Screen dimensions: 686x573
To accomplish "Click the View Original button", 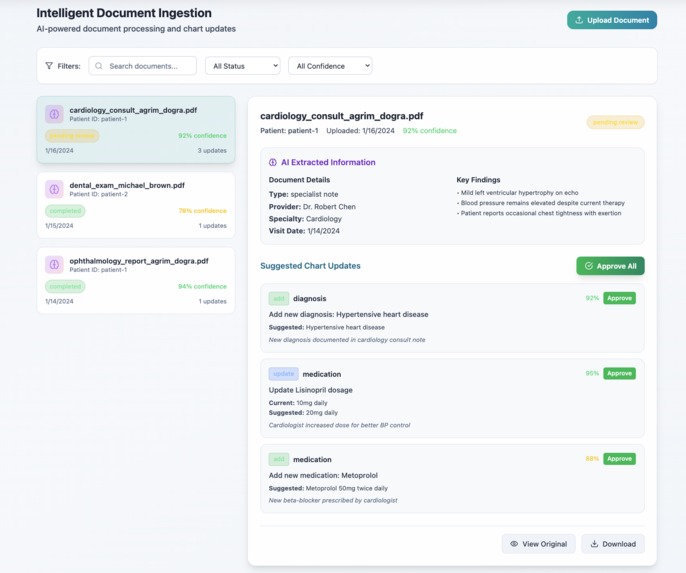I will [539, 544].
